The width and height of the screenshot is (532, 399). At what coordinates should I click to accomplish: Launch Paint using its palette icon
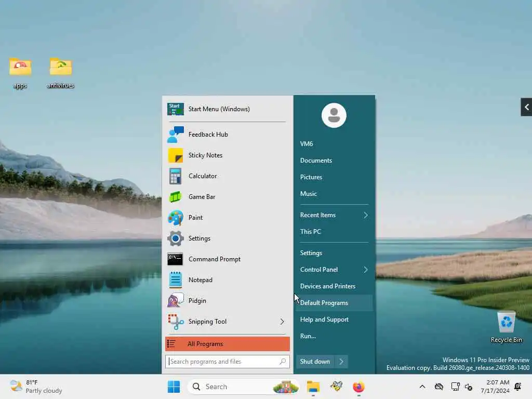(x=176, y=218)
